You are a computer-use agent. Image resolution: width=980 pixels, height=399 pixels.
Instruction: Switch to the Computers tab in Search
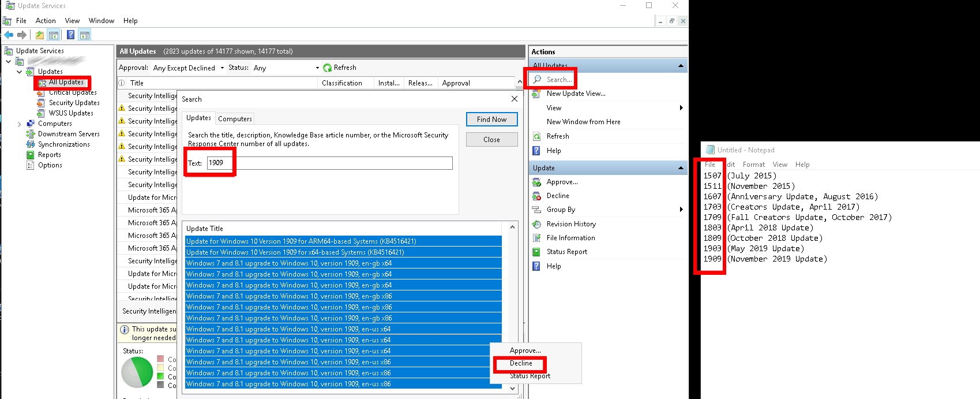235,119
